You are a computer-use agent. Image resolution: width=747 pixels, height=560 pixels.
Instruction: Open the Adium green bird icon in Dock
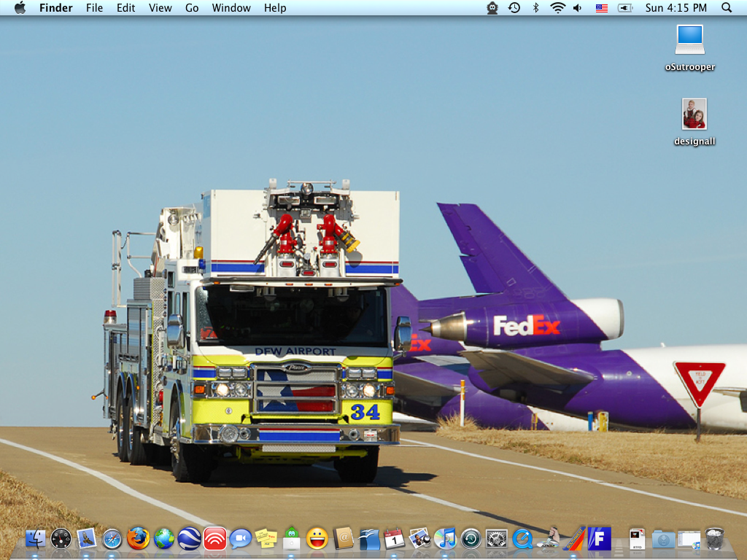(292, 539)
